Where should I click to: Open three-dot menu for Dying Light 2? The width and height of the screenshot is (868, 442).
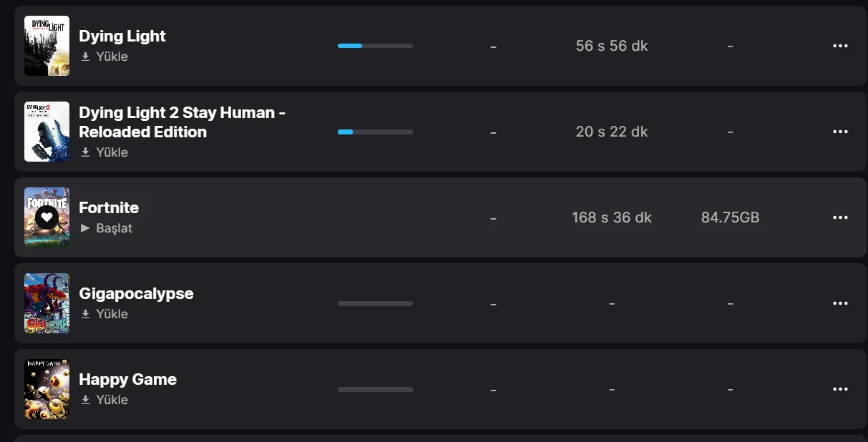(x=840, y=132)
